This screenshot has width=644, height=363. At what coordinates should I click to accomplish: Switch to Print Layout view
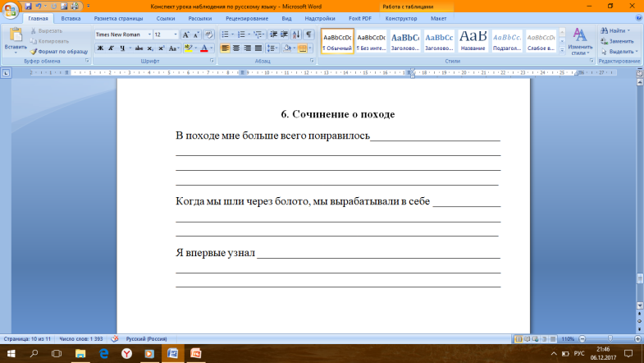tap(518, 339)
